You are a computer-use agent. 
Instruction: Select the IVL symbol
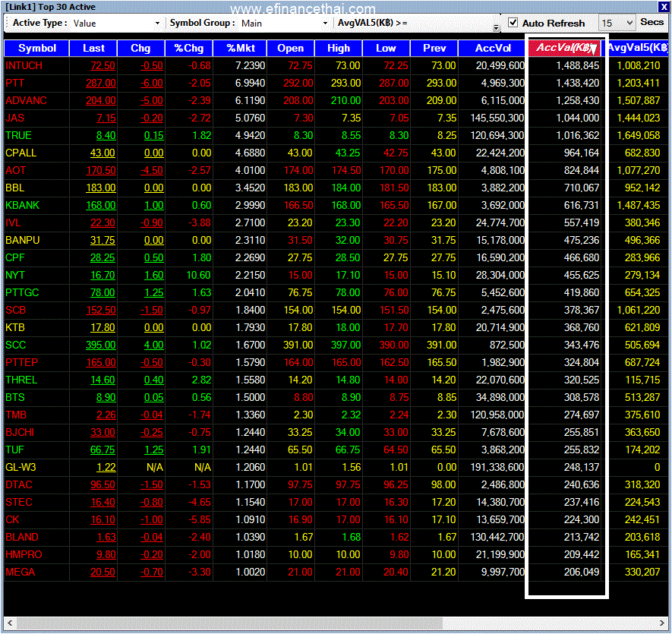point(13,223)
